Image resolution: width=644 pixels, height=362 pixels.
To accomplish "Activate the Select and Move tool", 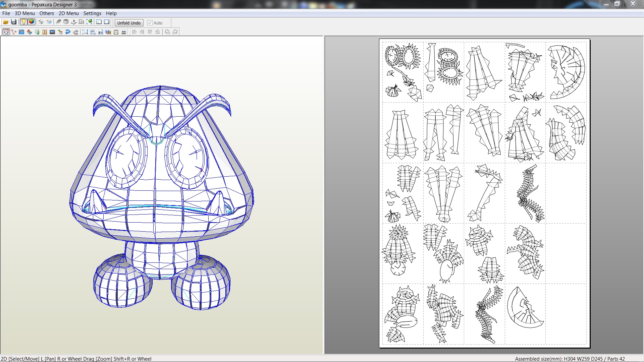I will pos(6,32).
